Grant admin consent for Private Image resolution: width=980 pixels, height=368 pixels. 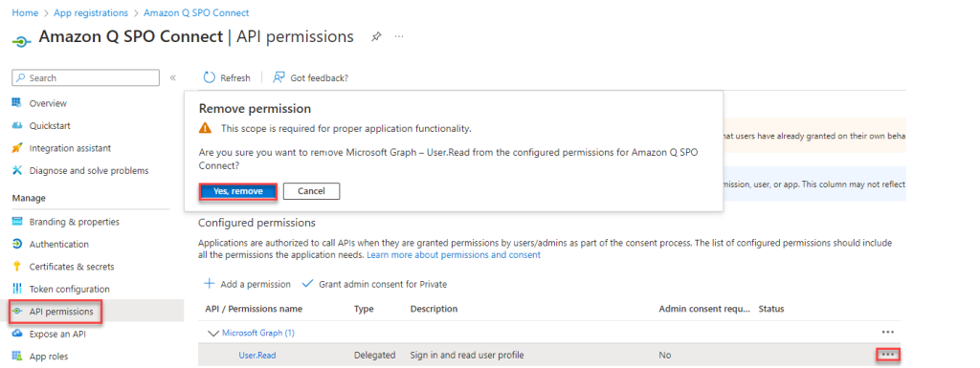click(x=383, y=285)
